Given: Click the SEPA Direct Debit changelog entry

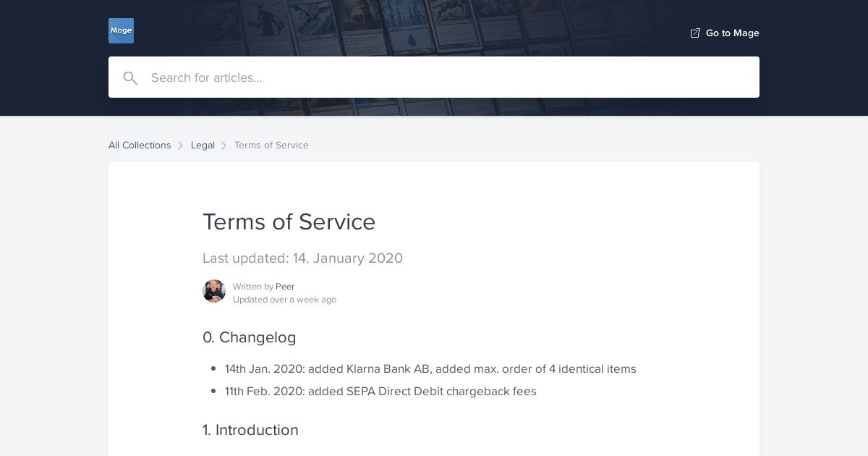Looking at the screenshot, I should click(x=380, y=391).
